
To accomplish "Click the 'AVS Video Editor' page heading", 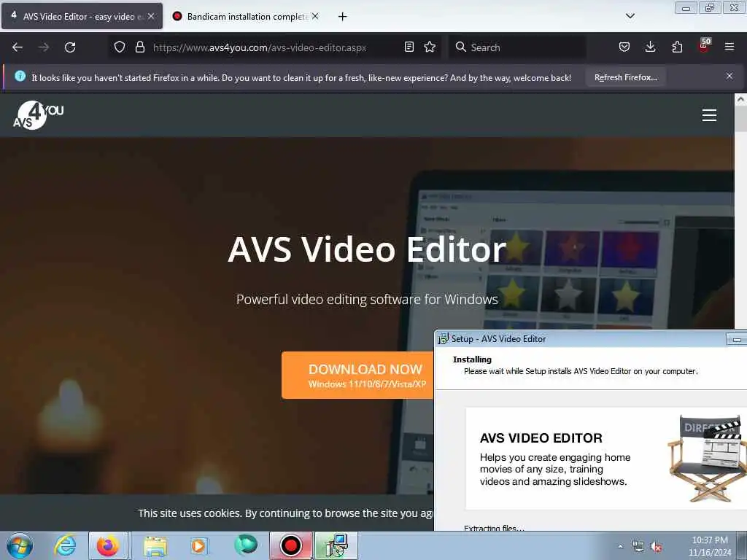I will coord(367,249).
